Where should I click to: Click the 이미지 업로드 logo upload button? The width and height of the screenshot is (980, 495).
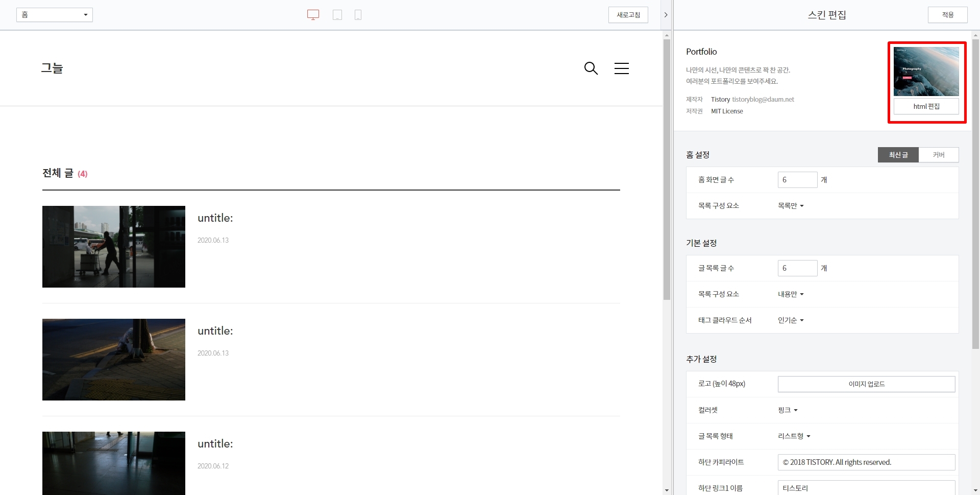tap(866, 384)
